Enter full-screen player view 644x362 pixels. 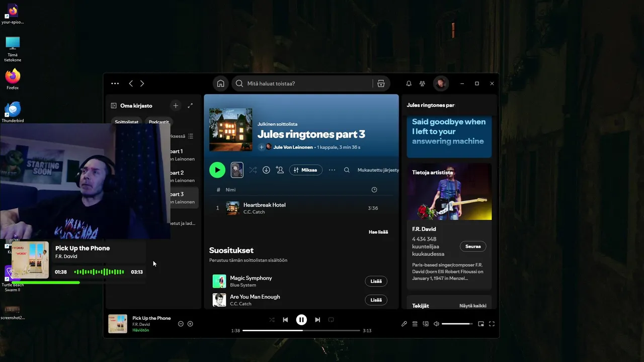tap(492, 324)
